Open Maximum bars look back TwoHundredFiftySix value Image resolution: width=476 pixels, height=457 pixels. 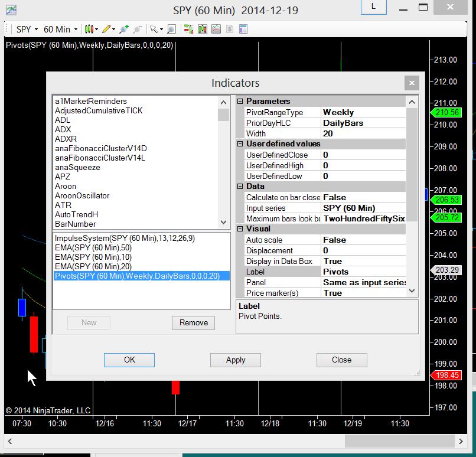(x=363, y=218)
